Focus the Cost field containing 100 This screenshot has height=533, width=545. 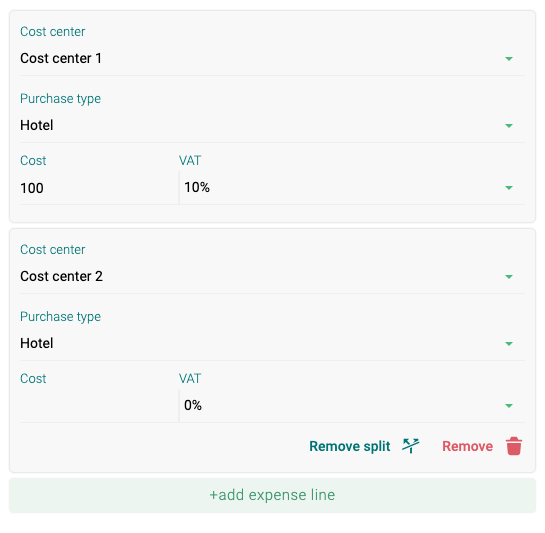pos(99,188)
